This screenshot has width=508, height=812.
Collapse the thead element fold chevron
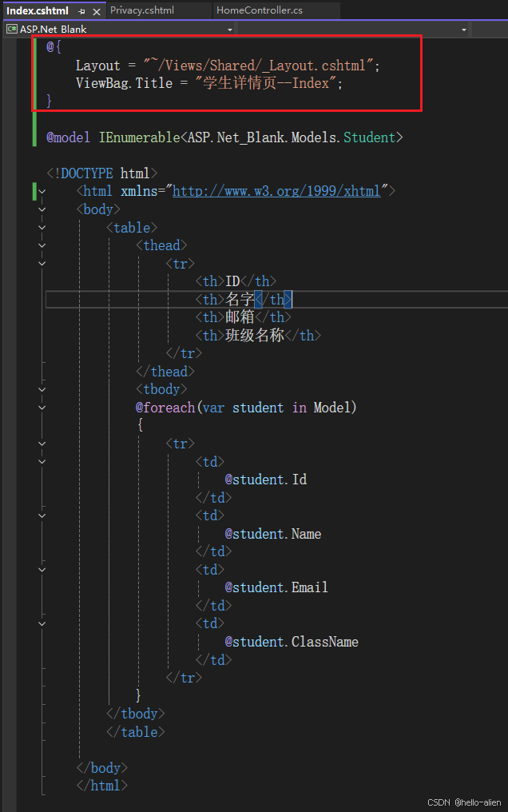coord(42,245)
